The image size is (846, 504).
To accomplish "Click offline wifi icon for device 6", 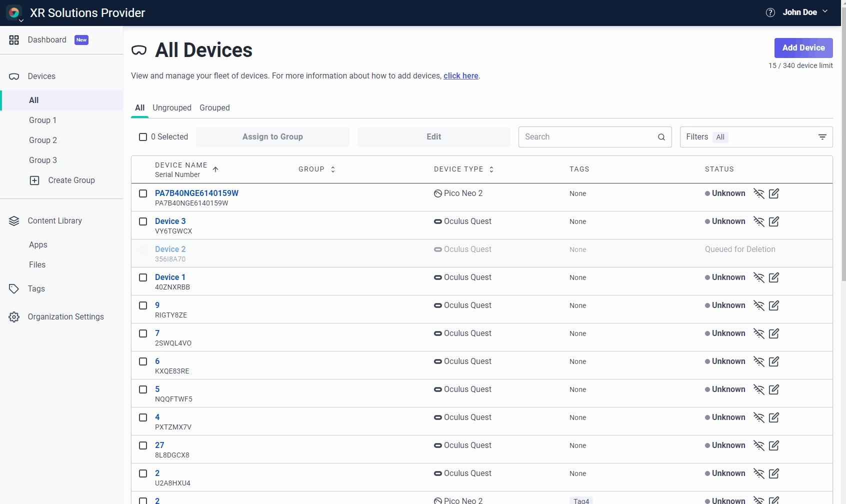I will click(x=759, y=361).
